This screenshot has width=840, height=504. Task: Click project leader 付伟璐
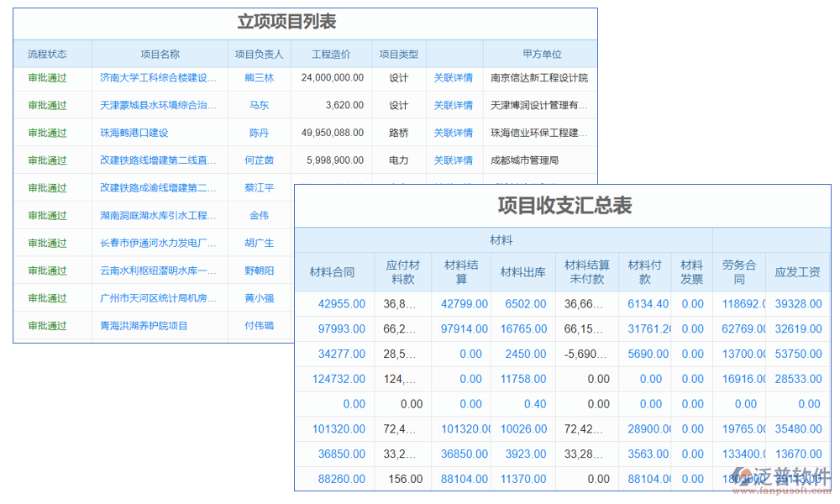[258, 326]
